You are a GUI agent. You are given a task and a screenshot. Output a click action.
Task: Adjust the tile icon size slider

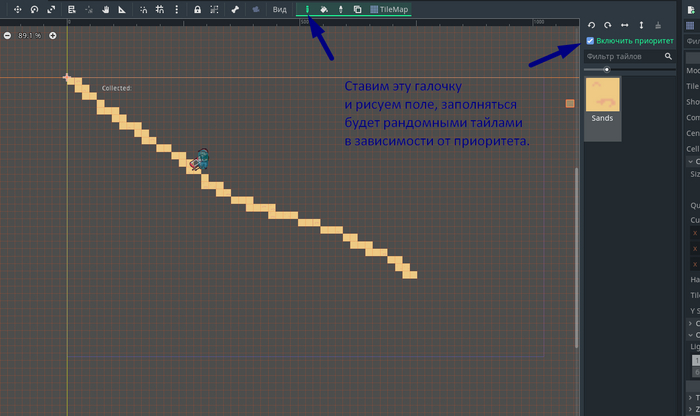point(606,70)
